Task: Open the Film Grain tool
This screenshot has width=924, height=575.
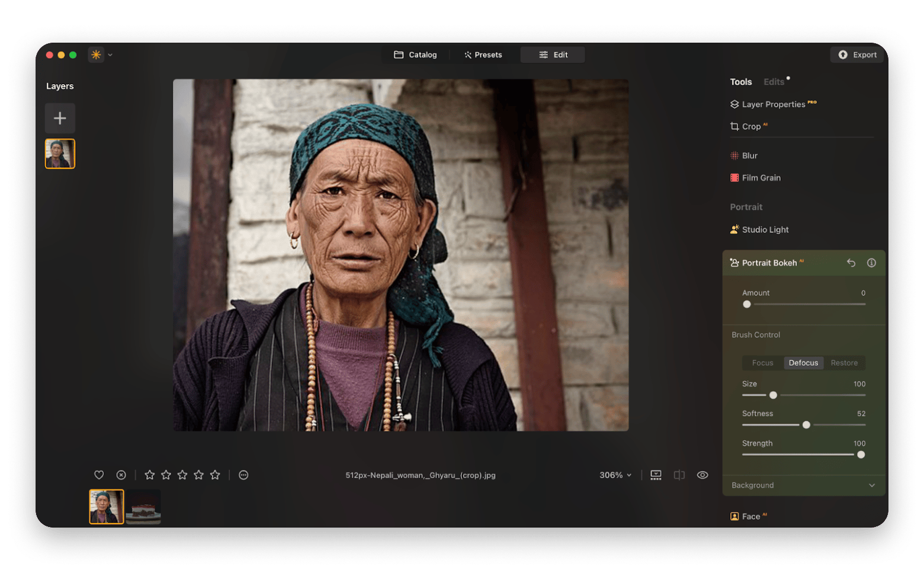Action: (x=761, y=177)
